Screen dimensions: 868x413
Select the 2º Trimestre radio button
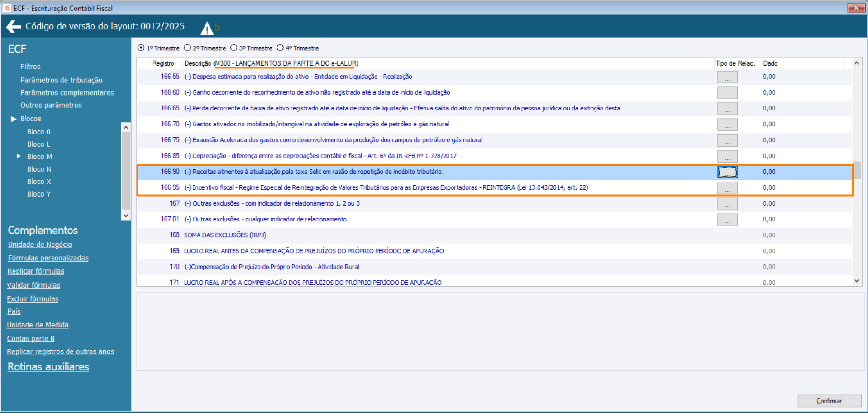[187, 48]
